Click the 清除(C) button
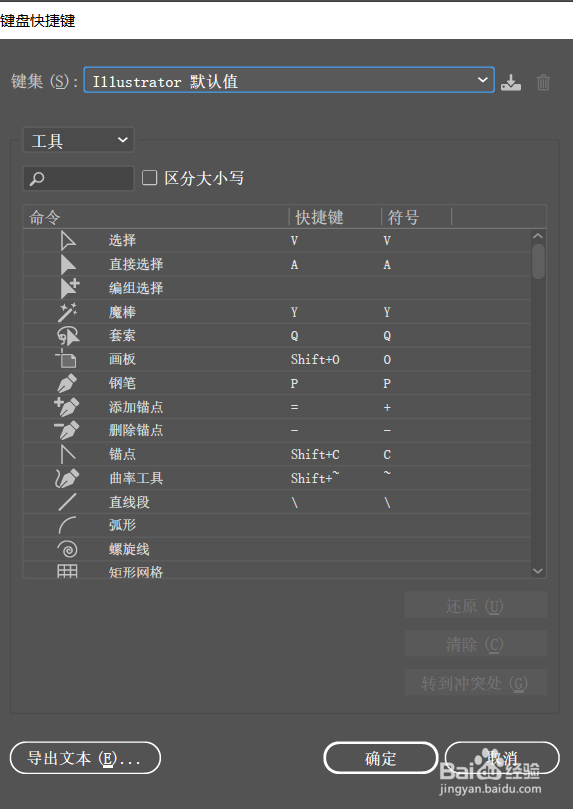Screen dimensions: 573x809 click(476, 644)
